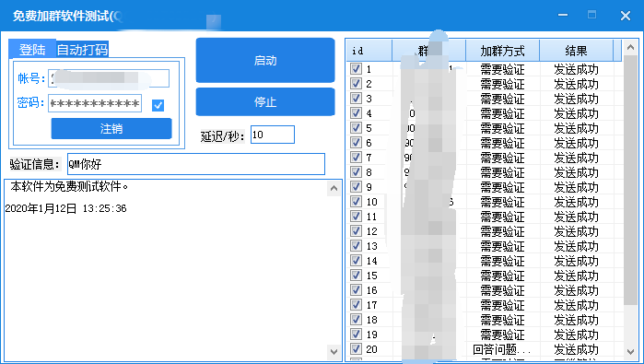Select 发送成功 result in row 15
644x364 pixels.
[x=576, y=276]
